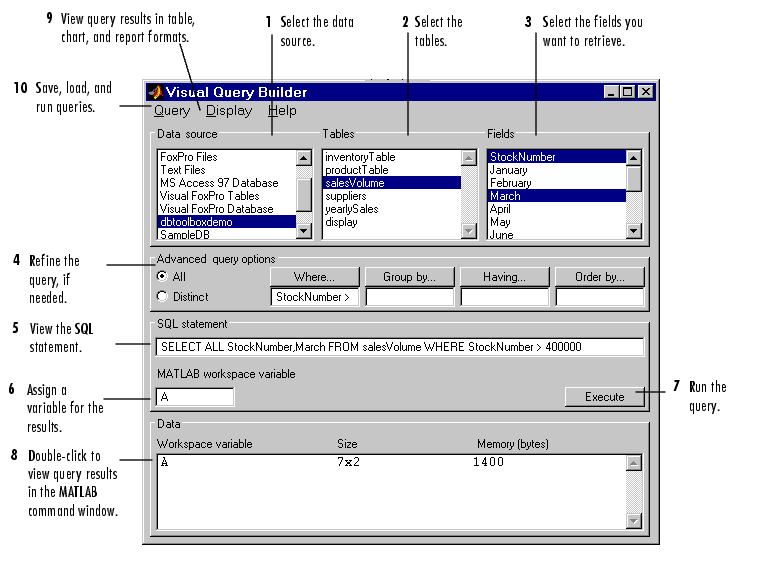
Task: Click the 1400 memory bytes value
Action: pyautogui.click(x=488, y=462)
